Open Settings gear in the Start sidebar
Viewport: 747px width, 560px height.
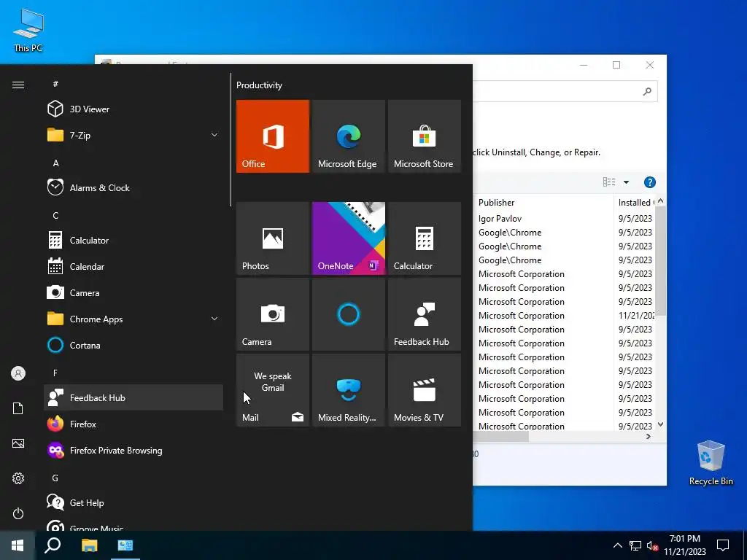[18, 478]
